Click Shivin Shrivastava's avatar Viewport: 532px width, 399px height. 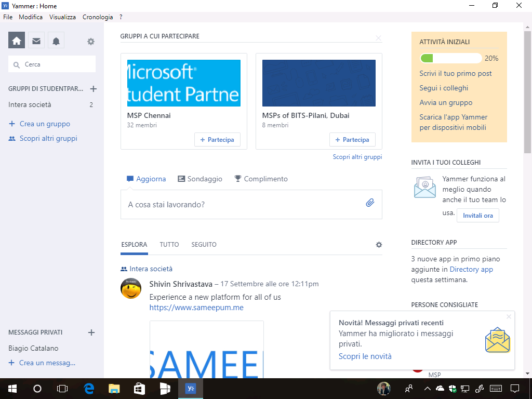131,288
